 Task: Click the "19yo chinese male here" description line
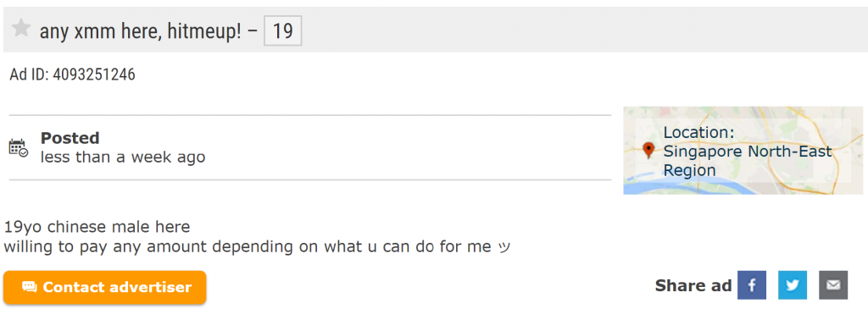(x=97, y=227)
